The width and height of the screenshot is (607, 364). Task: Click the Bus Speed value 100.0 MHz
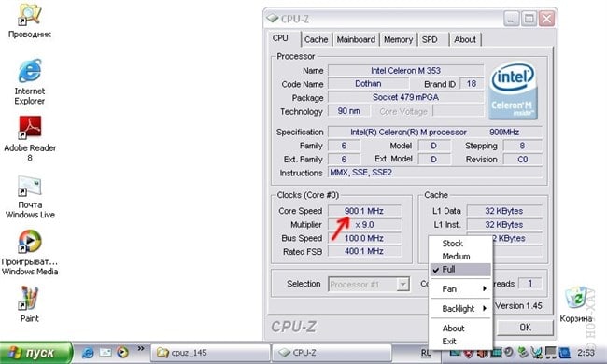tap(364, 238)
